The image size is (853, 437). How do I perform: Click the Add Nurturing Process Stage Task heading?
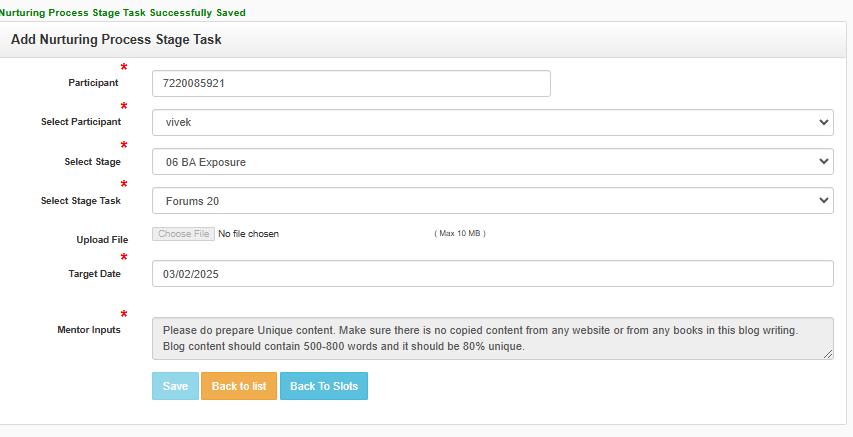(116, 40)
